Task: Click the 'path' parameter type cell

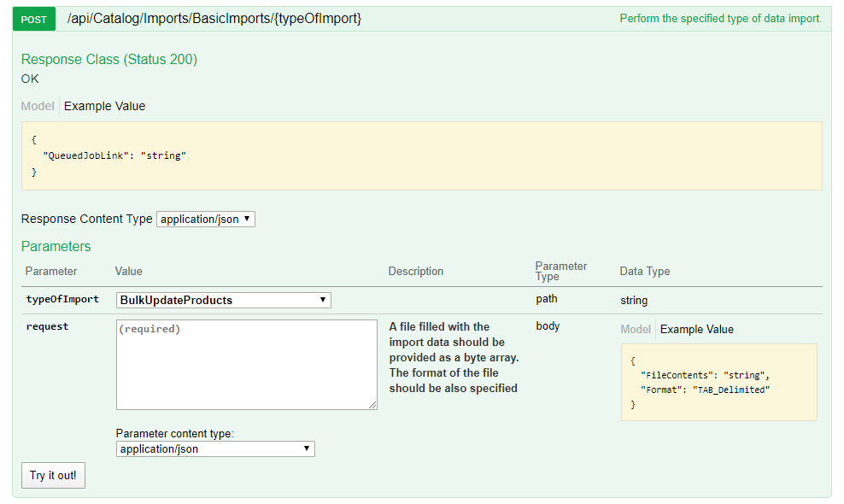Action: coord(547,299)
